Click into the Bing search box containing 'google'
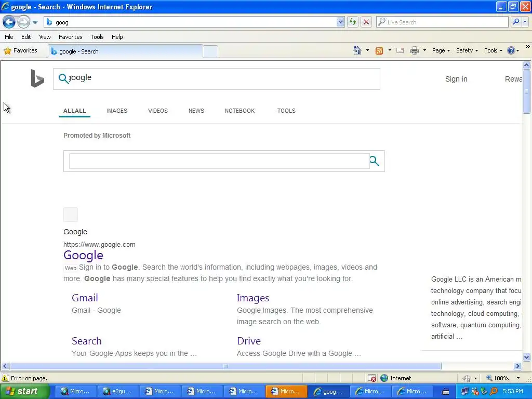Screen dimensions: 532x399 pos(217,79)
